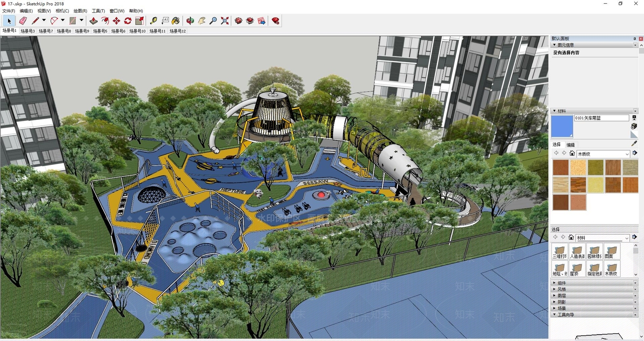Open the Extension Manager ruby icon
The width and height of the screenshot is (644, 341).
(276, 21)
